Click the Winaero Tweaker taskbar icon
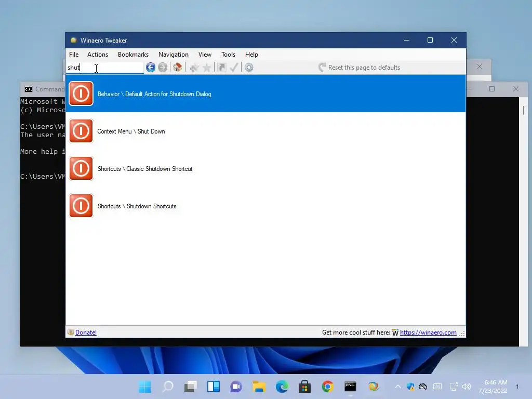Viewport: 532px width, 399px height. 373,387
